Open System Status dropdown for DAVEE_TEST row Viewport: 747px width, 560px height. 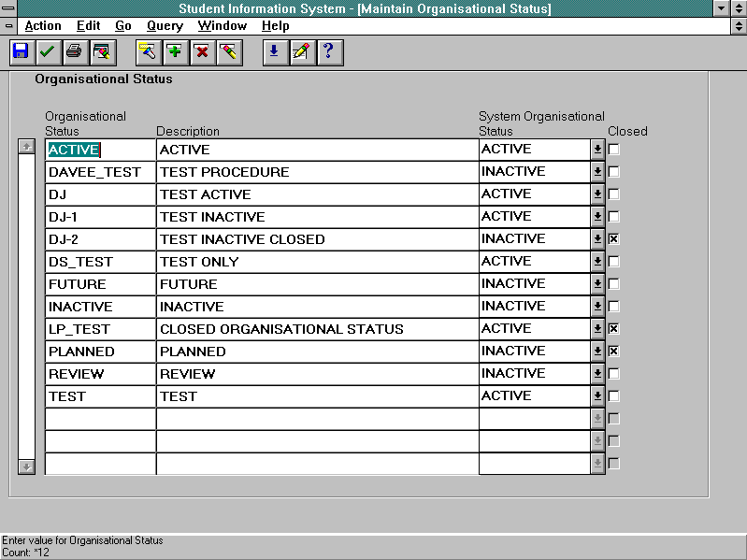(597, 172)
